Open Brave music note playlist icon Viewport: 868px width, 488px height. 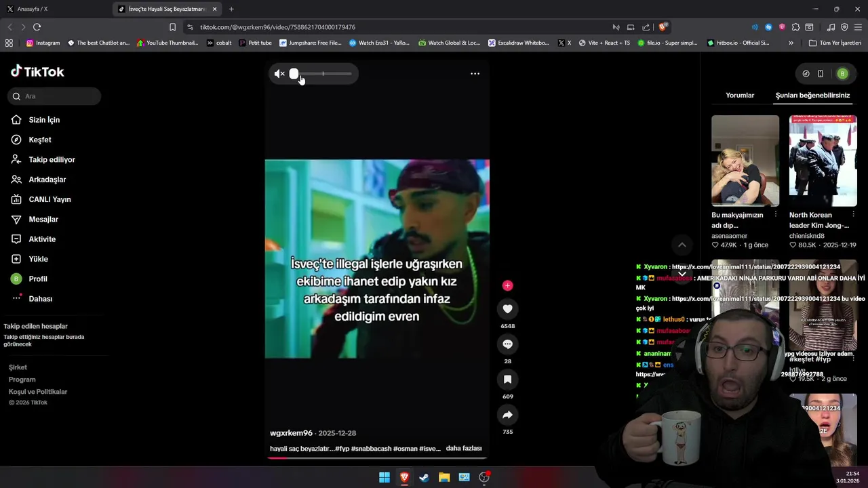click(831, 27)
